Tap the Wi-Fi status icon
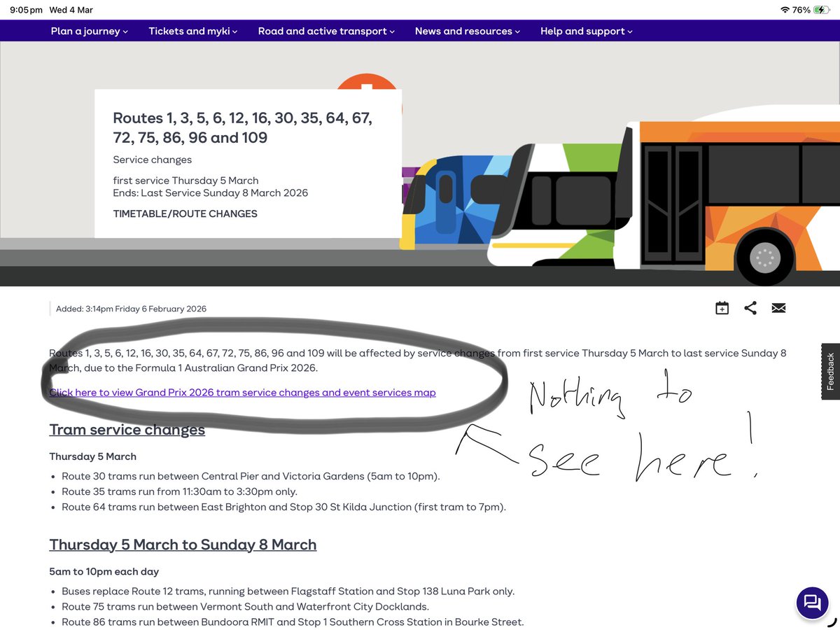 point(785,10)
